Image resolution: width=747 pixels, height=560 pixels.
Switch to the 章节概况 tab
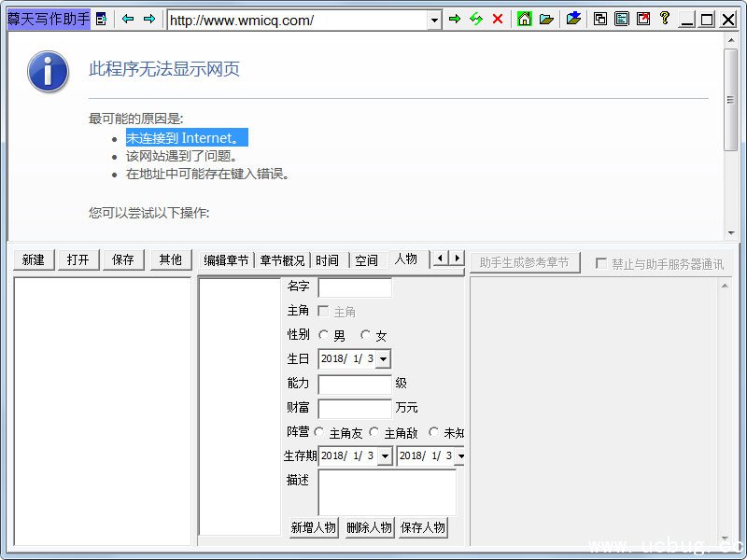pyautogui.click(x=282, y=260)
